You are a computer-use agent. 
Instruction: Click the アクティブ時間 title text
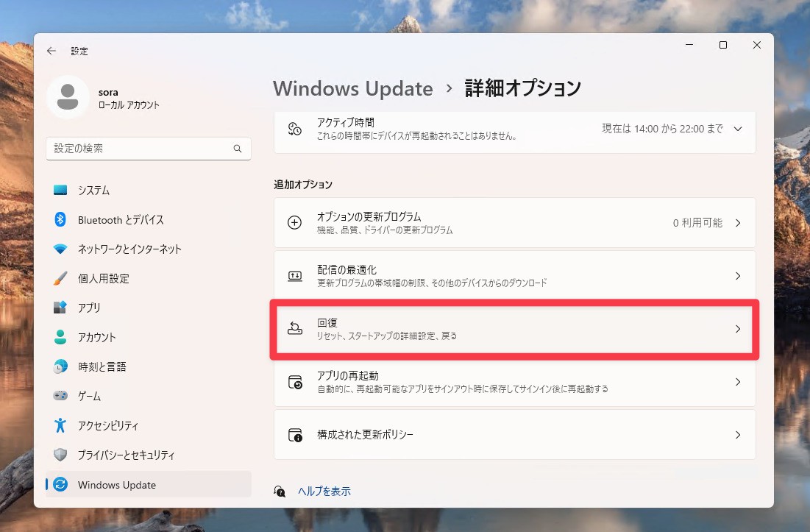tap(346, 122)
